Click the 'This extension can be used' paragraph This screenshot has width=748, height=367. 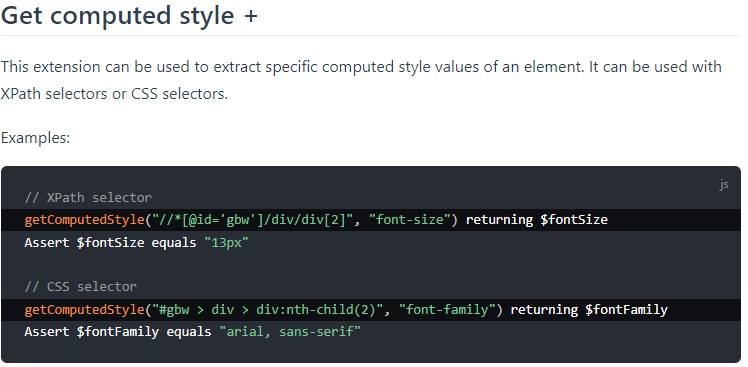(x=361, y=80)
